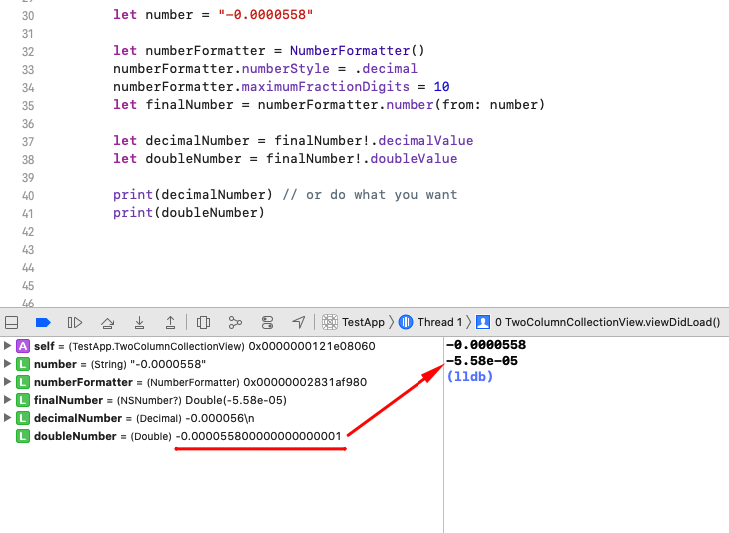Viewport: 729px width, 533px height.
Task: Expand the decimalNumber variable
Action: 7,418
